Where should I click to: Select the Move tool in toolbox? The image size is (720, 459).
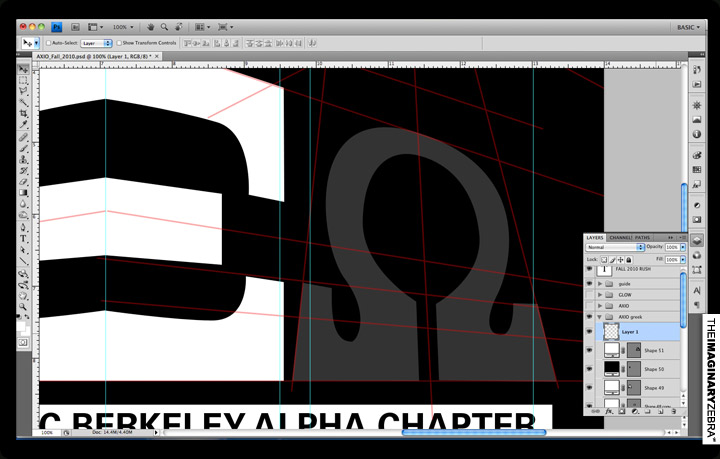point(23,68)
